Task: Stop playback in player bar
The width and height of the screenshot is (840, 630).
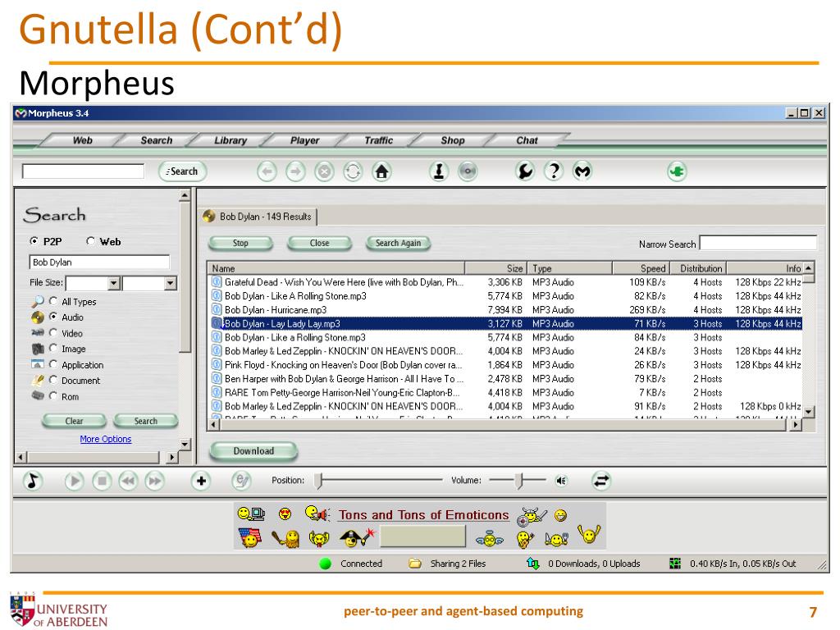Action: 102,481
